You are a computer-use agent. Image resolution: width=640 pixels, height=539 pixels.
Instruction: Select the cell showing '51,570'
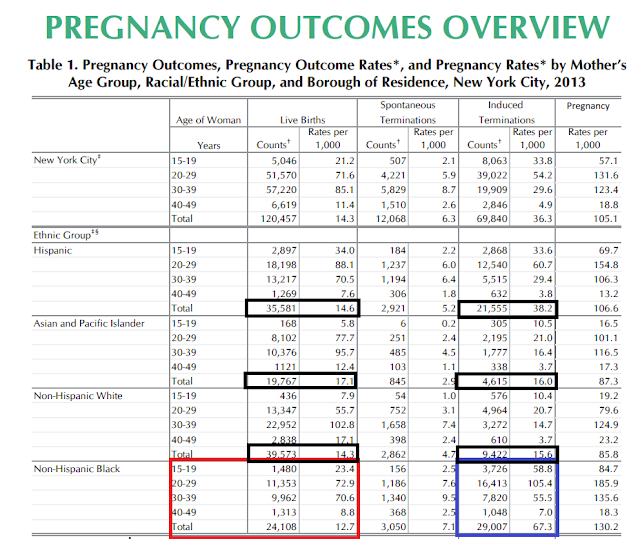[282, 175]
